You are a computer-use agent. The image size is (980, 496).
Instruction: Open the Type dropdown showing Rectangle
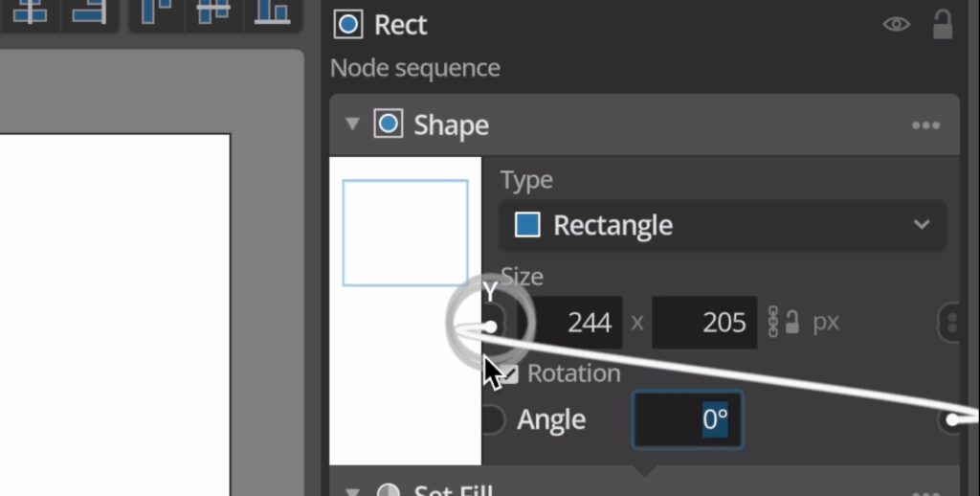click(x=722, y=226)
